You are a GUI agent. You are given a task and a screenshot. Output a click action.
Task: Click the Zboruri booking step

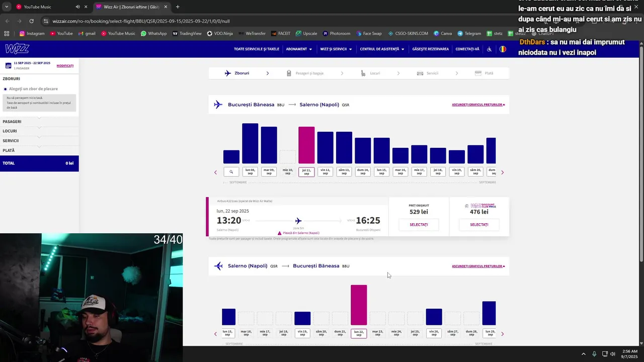coord(237,73)
